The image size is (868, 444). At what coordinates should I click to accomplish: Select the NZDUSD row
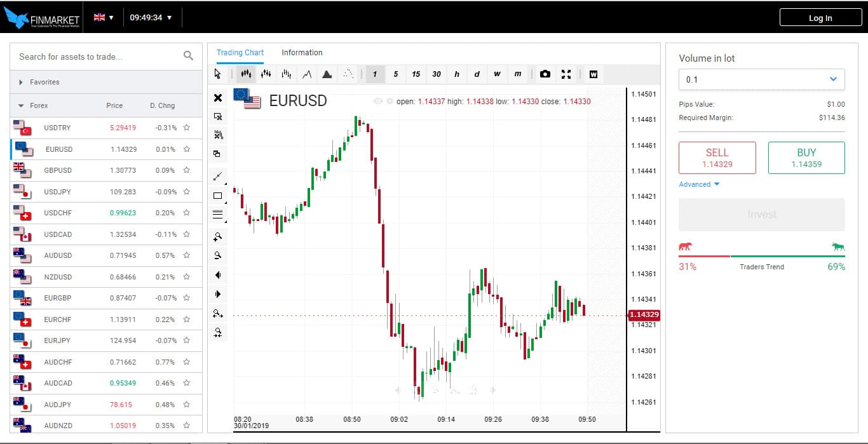click(106, 277)
